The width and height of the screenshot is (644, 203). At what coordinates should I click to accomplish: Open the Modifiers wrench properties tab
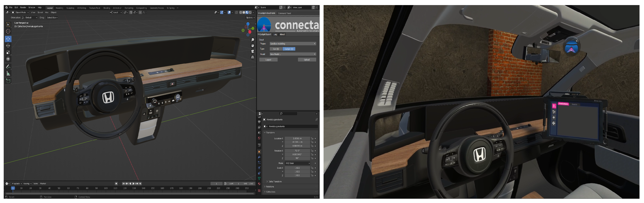pyautogui.click(x=259, y=157)
